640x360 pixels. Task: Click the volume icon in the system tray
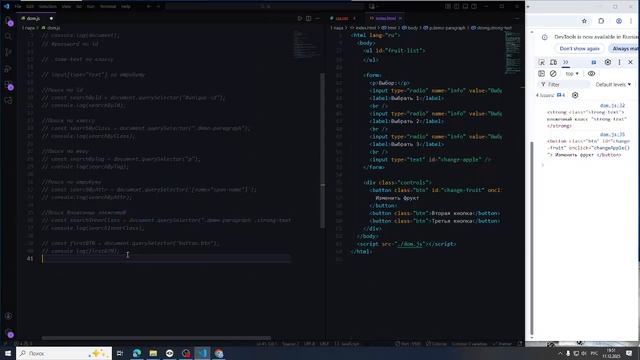(x=583, y=353)
